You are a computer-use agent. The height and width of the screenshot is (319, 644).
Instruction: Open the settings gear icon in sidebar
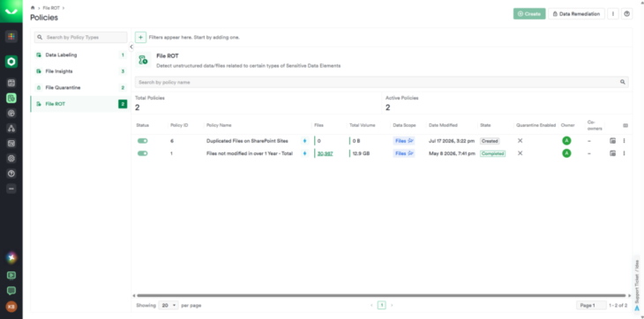11,159
